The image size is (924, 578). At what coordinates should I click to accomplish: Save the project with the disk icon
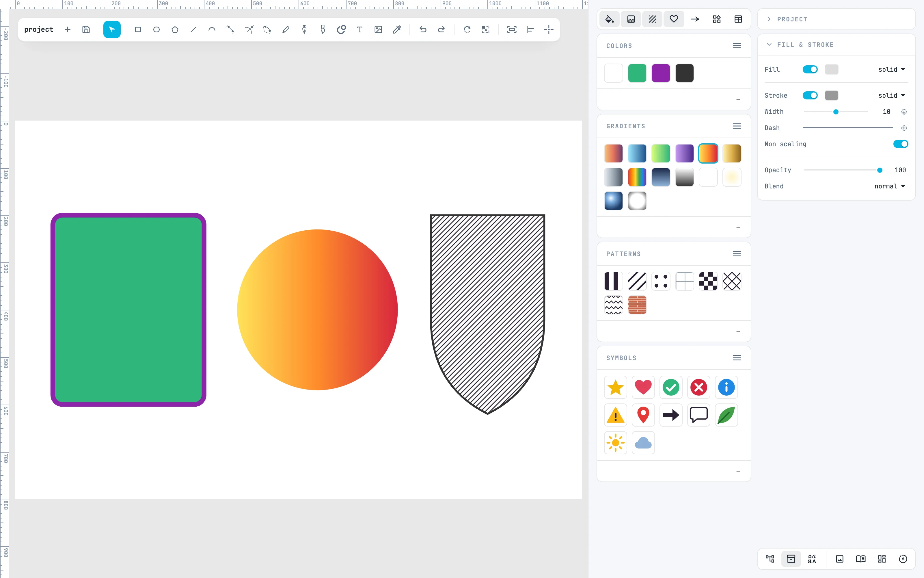(x=86, y=29)
